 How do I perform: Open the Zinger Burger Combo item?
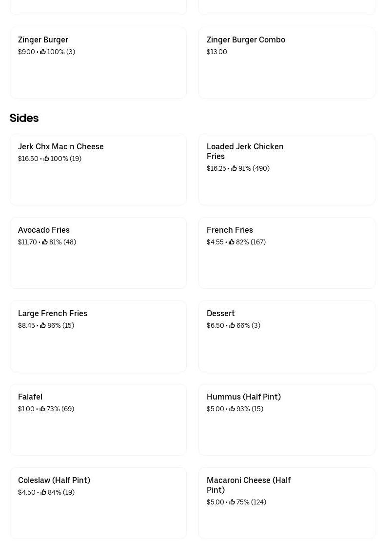[286, 62]
